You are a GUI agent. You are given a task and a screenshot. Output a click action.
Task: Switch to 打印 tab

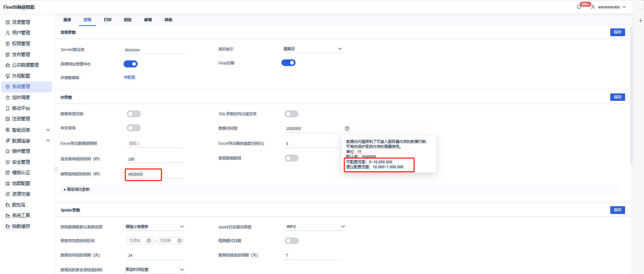[x=107, y=20]
